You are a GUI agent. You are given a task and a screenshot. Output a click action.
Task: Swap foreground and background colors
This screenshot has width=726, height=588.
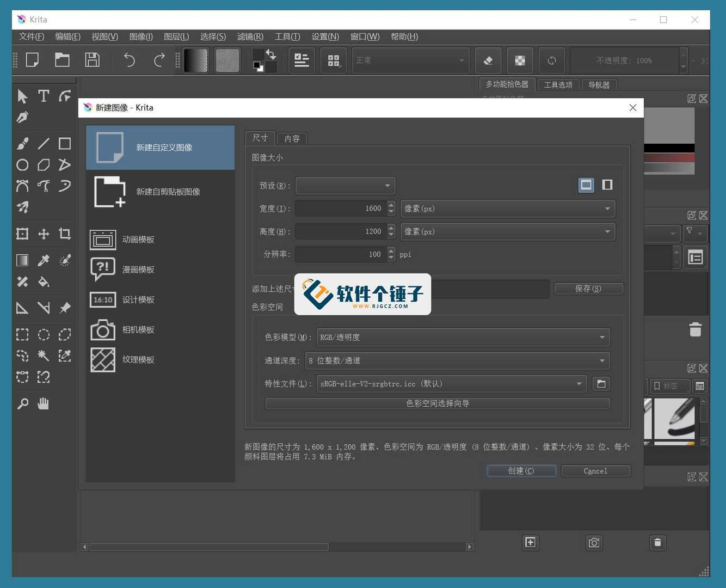coord(271,54)
